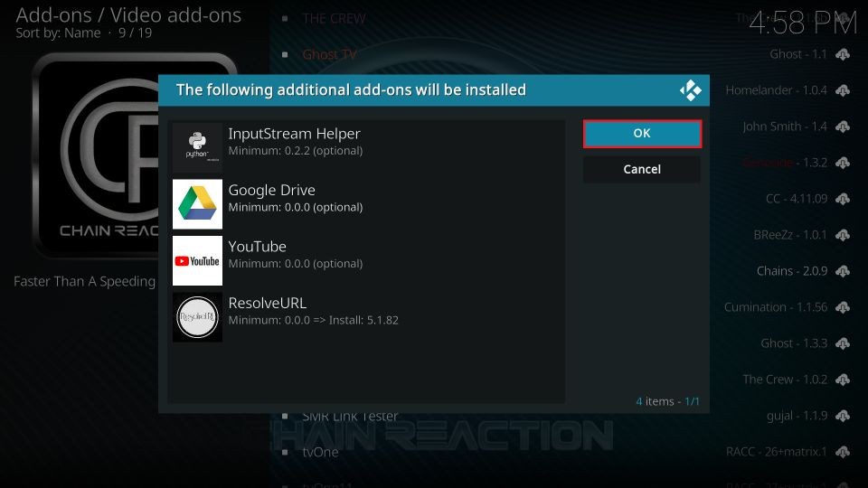Click the 'Sort by: Name' label
Image resolution: width=868 pixels, height=488 pixels.
point(58,33)
